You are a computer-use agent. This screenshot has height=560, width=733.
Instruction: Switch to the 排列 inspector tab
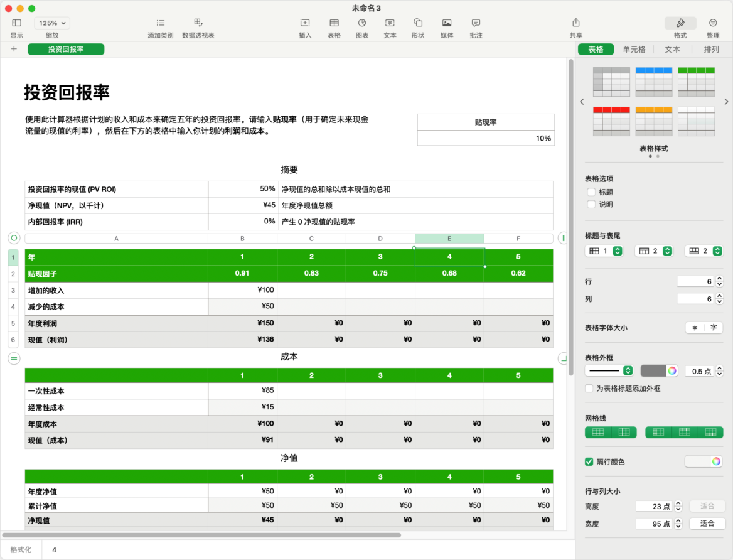[x=711, y=50]
